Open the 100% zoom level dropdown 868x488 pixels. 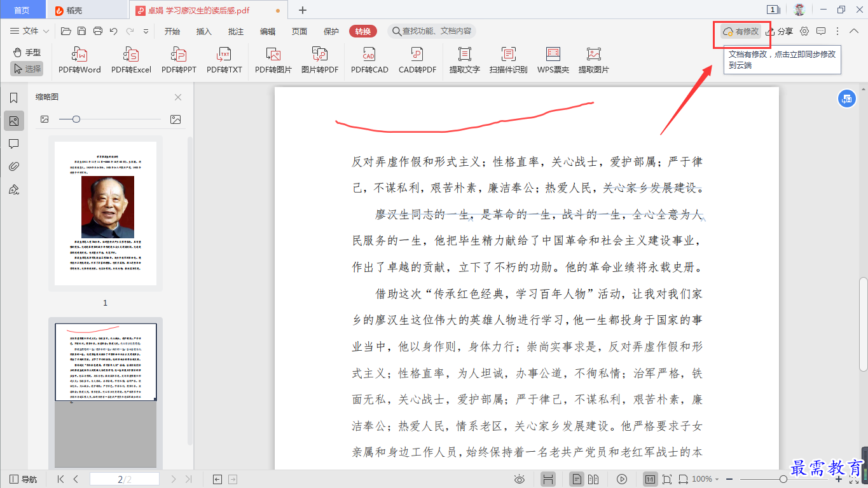[x=705, y=479]
